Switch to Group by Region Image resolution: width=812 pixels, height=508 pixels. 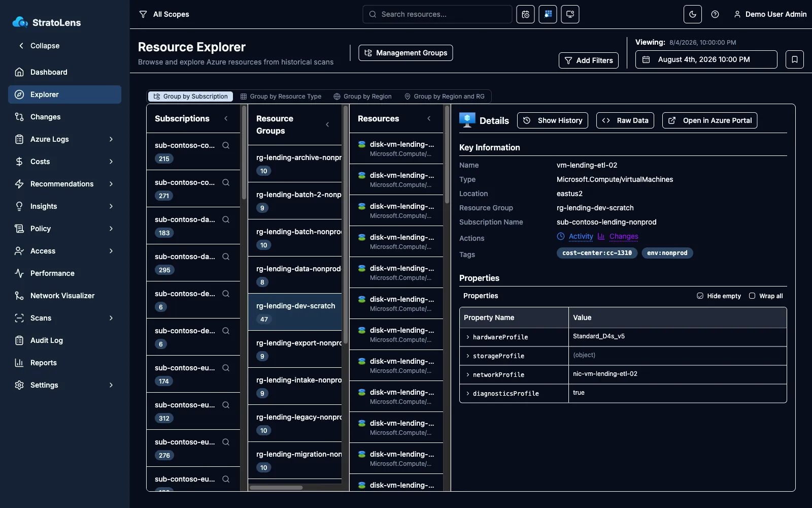(362, 97)
